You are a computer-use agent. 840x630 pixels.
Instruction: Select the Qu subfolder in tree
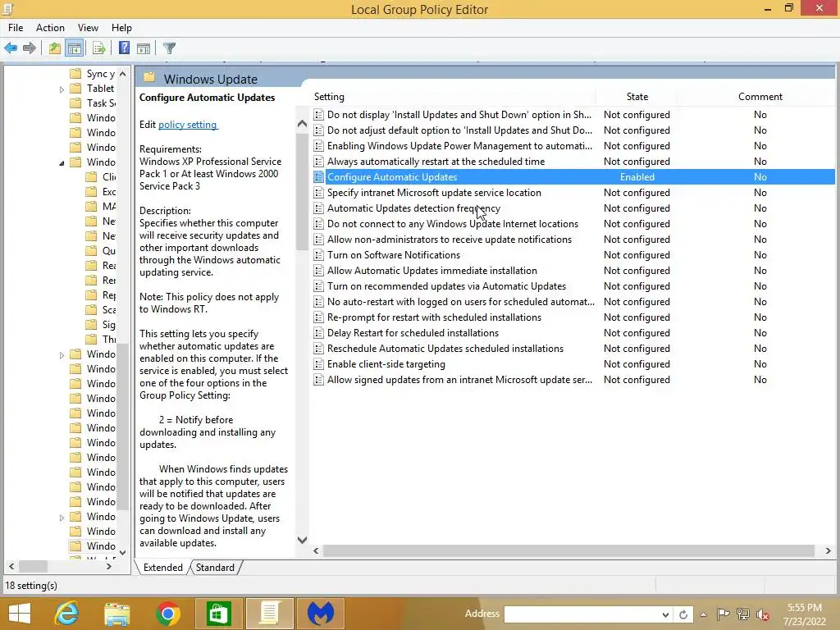tap(102, 251)
